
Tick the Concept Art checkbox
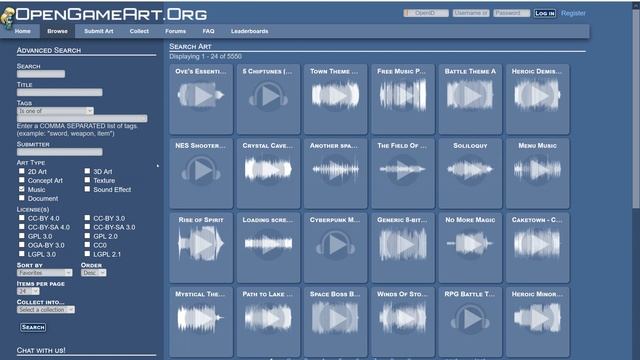22,180
